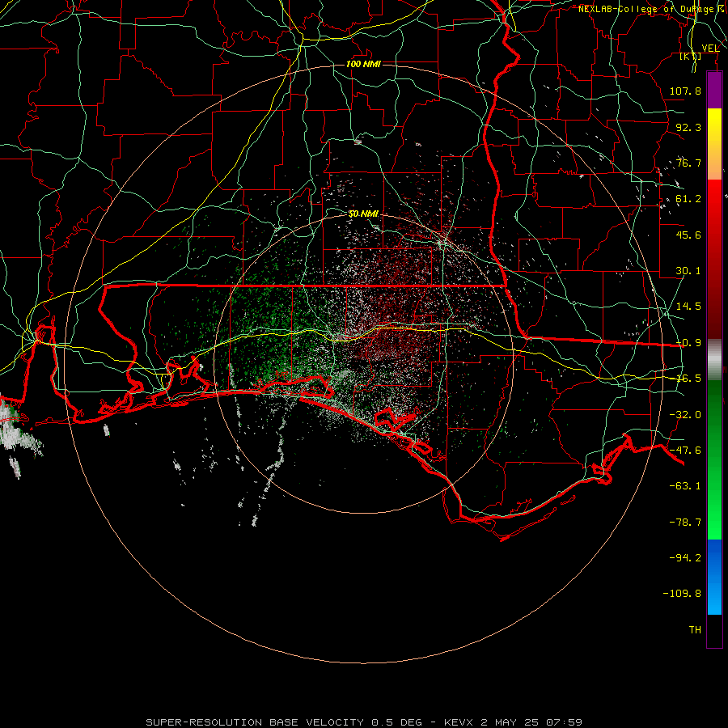Click the -78.7 value on velocity scale
Image resolution: width=728 pixels, height=728 pixels.
[x=685, y=523]
